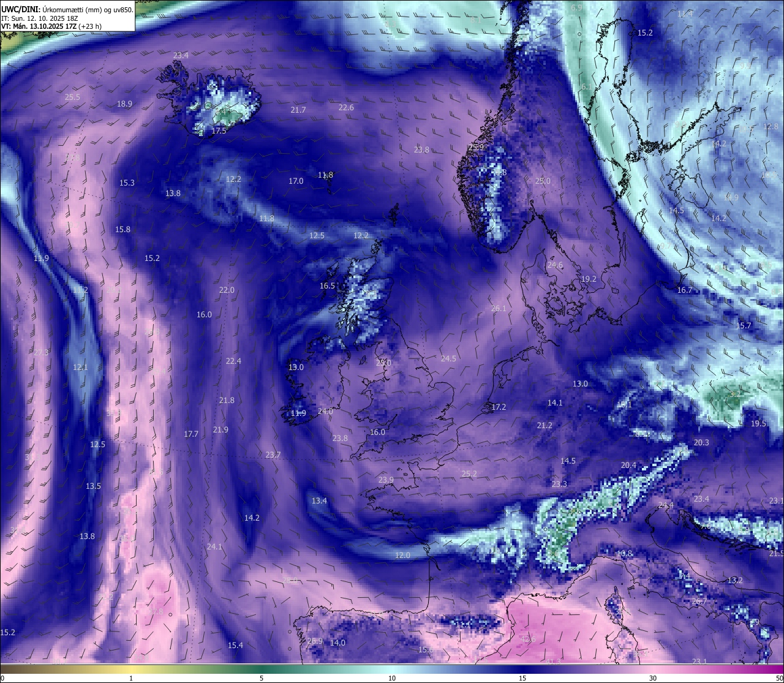
Task: Click the 27.3 value label
Action: [x=41, y=353]
